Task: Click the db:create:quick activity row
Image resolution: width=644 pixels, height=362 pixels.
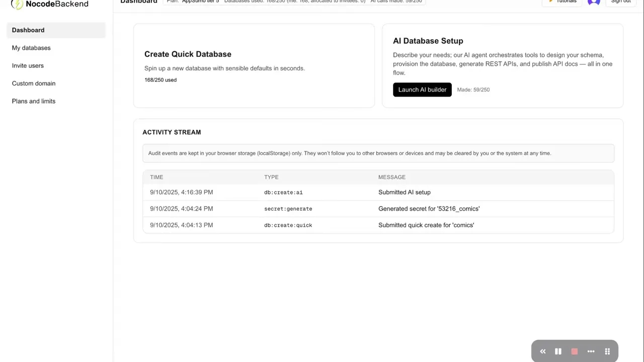Action: (288, 225)
